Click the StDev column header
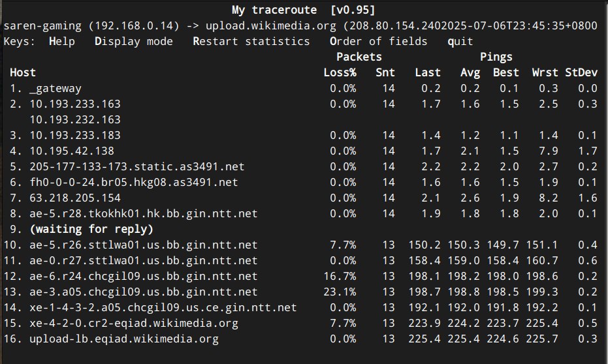 pos(581,72)
